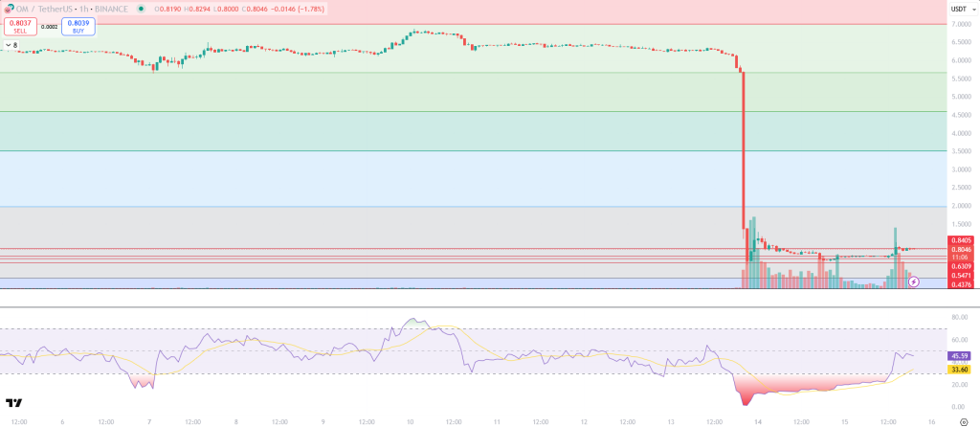This screenshot has width=980, height=427.
Task: Click the RSI value label 45.59
Action: (x=958, y=356)
